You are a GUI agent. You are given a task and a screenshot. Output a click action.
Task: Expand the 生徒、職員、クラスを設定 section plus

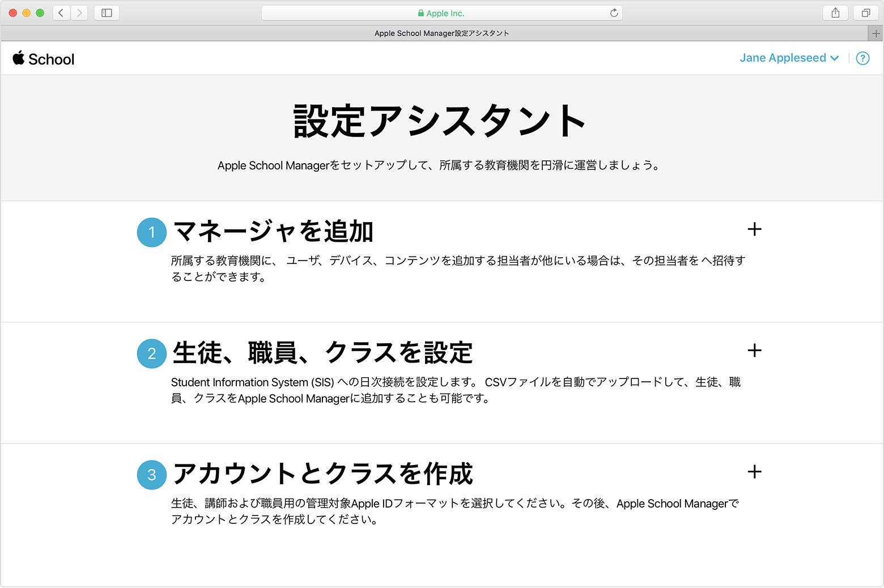(754, 351)
